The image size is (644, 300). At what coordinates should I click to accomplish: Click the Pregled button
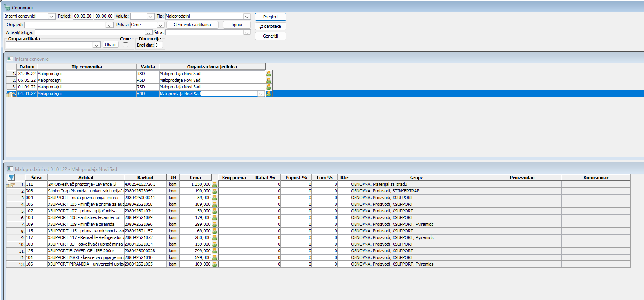[x=271, y=17]
